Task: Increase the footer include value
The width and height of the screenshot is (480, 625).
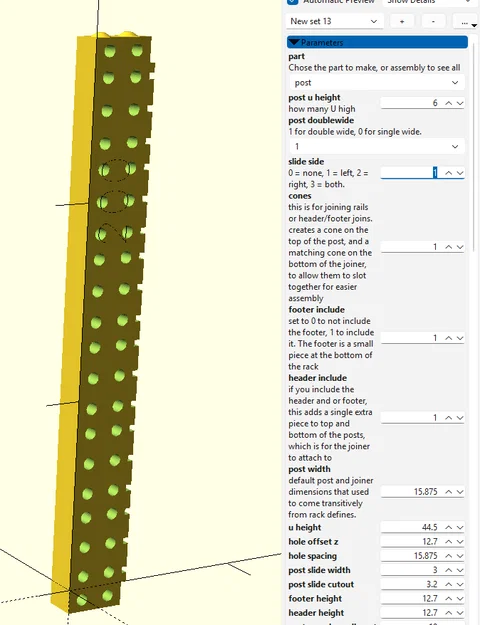Action: 449,338
